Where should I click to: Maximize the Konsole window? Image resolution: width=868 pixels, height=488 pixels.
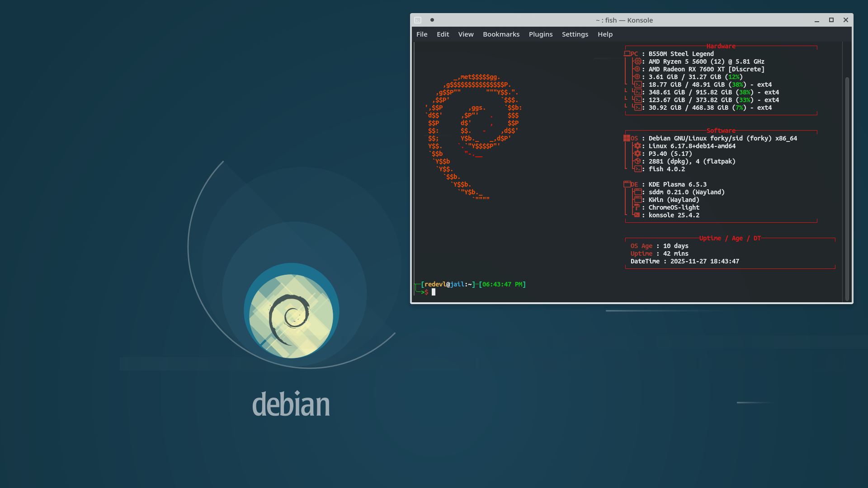[831, 20]
